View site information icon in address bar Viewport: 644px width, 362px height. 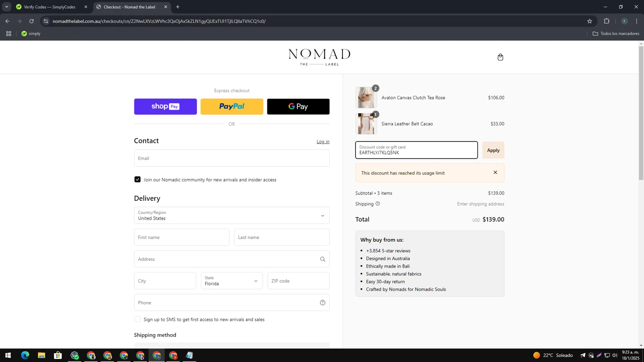point(46,21)
